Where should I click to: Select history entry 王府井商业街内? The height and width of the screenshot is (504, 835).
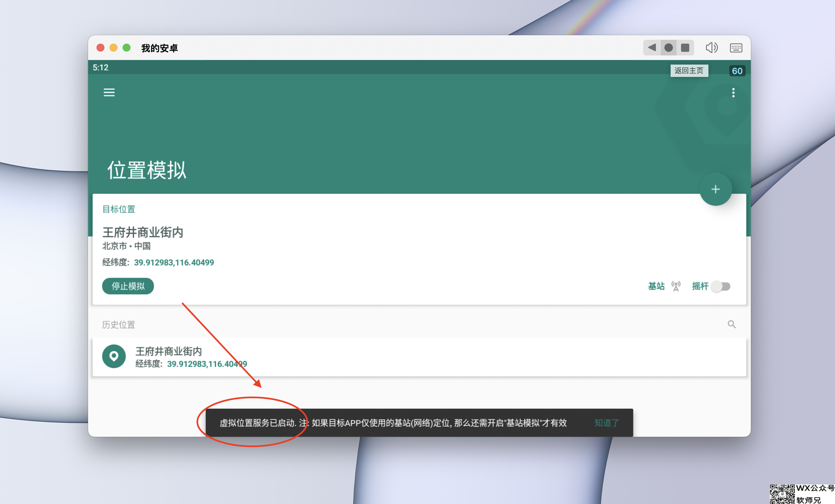419,357
